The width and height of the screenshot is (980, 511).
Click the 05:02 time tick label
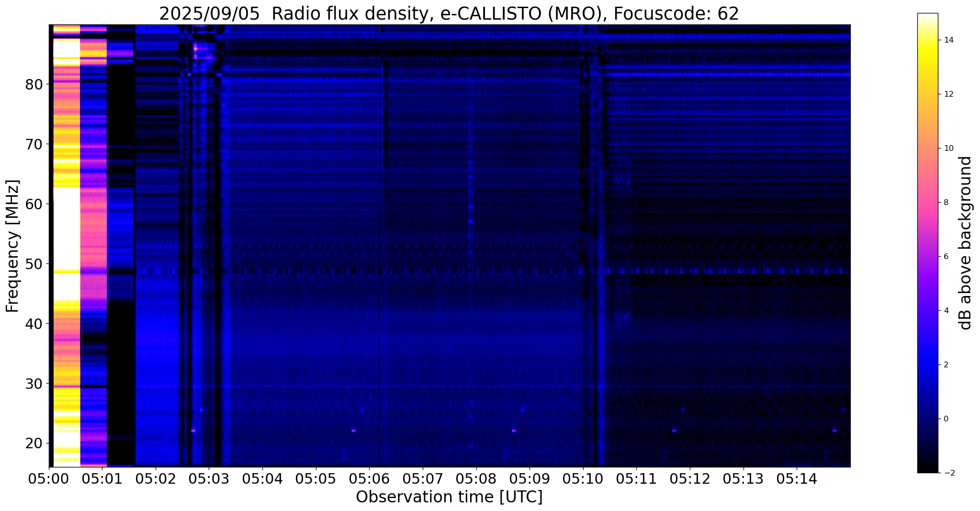[155, 479]
